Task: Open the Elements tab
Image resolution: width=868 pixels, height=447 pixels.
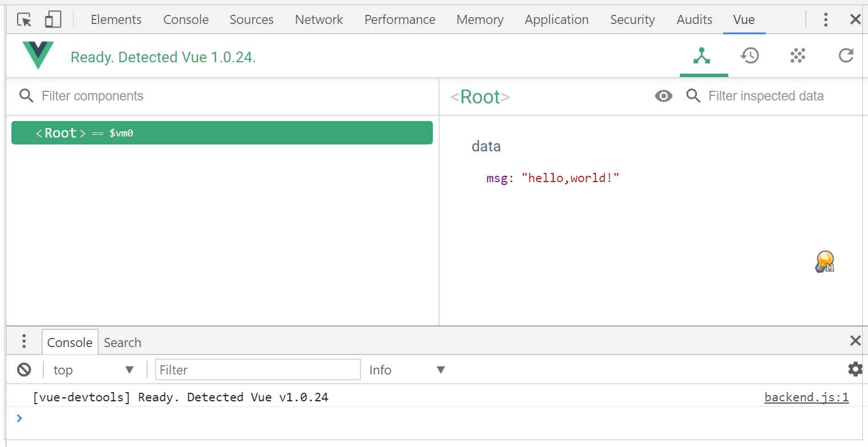Action: coord(116,19)
